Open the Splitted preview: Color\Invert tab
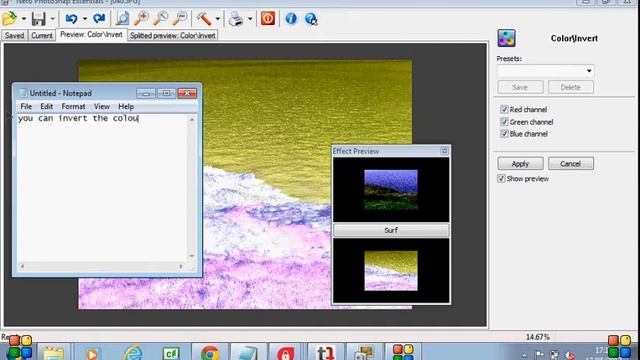The height and width of the screenshot is (360, 640). (173, 36)
